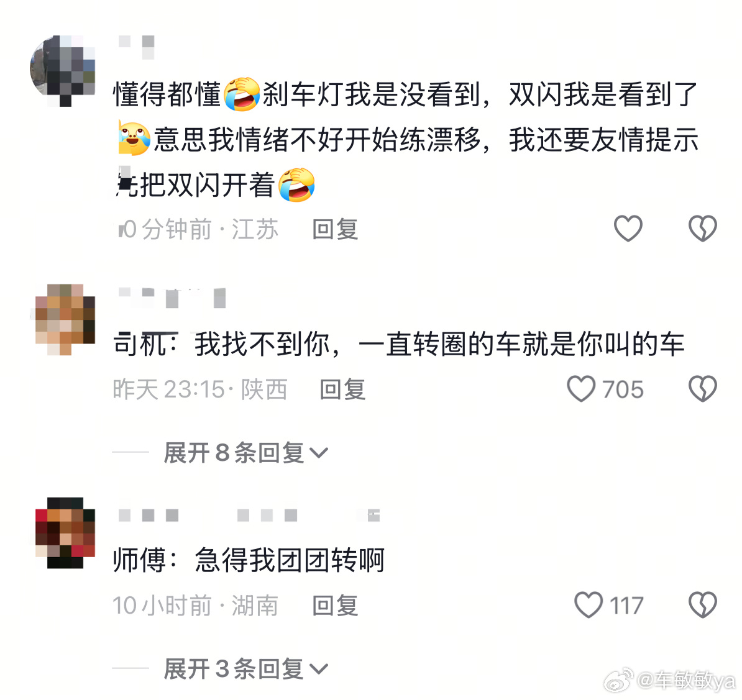The width and height of the screenshot is (742, 700).
Task: Tap broken heart on 陕西 comment
Action: click(x=703, y=389)
